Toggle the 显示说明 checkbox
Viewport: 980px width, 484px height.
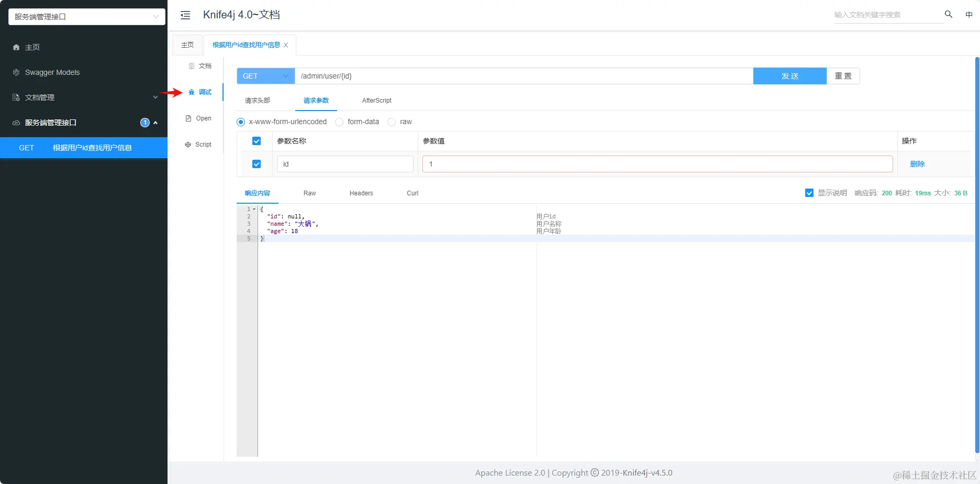[x=809, y=193]
